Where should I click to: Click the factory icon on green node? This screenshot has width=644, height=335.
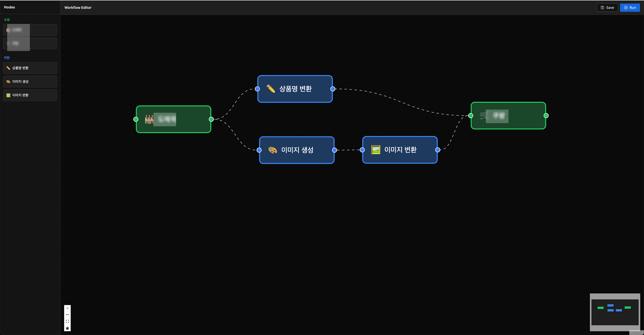click(148, 119)
